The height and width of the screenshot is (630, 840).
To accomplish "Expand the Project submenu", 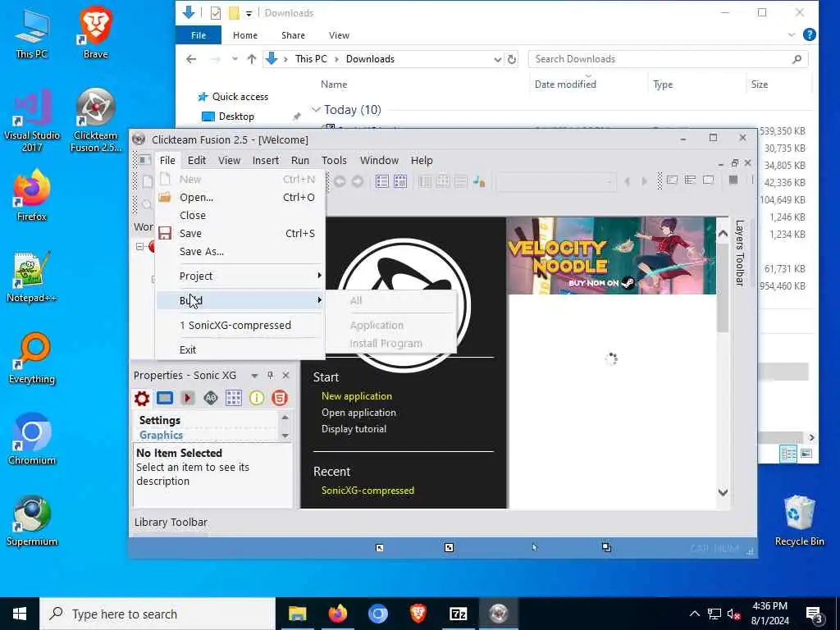I will coord(240,276).
